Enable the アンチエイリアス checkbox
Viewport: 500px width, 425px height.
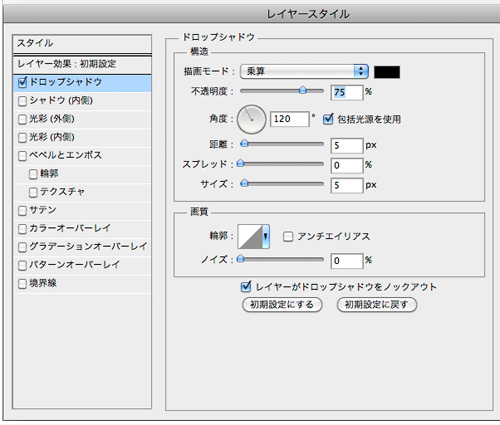point(288,237)
